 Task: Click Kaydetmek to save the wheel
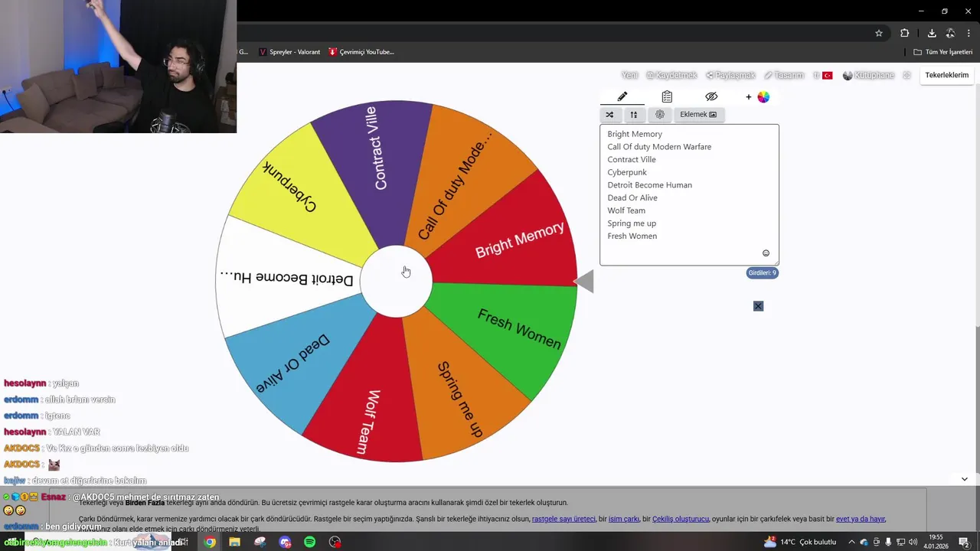pyautogui.click(x=671, y=75)
